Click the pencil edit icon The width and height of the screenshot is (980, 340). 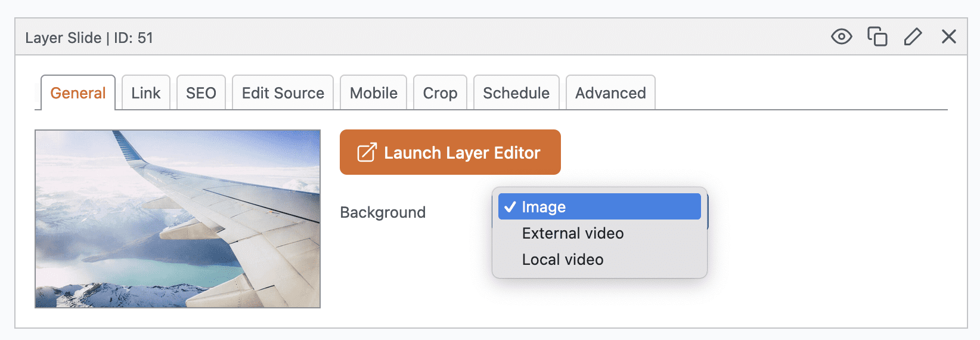pos(913,37)
